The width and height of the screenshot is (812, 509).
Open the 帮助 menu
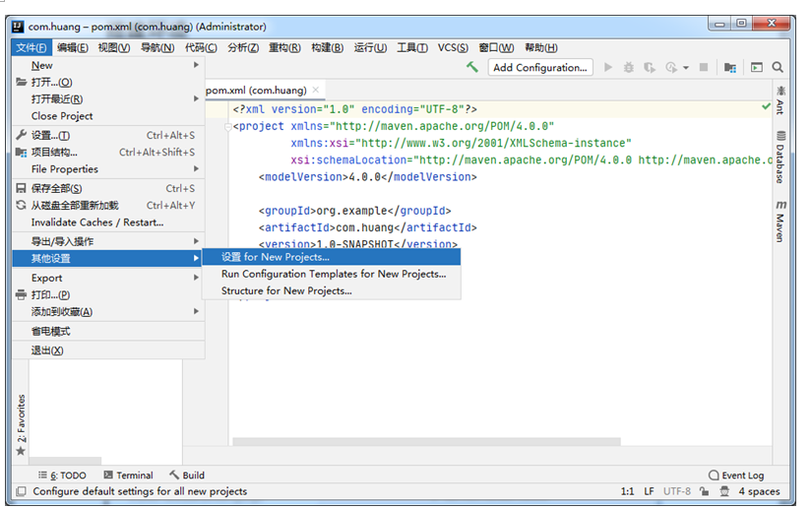click(541, 47)
